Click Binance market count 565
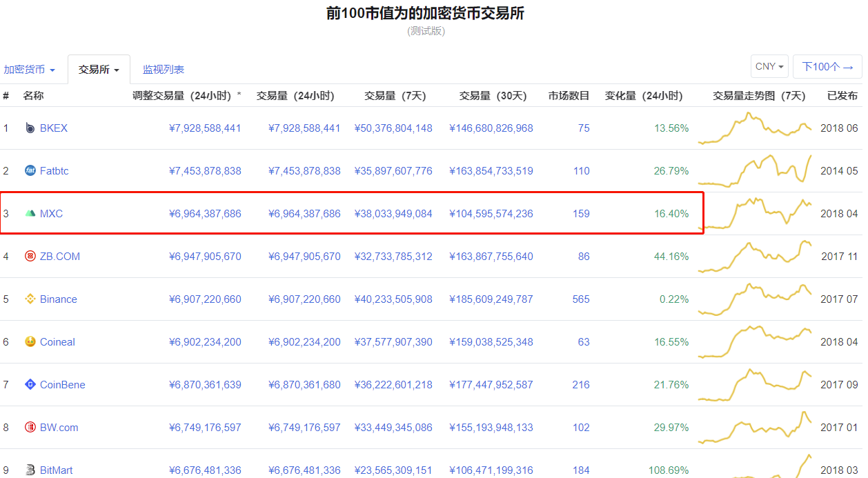This screenshot has width=868, height=478. coord(581,299)
